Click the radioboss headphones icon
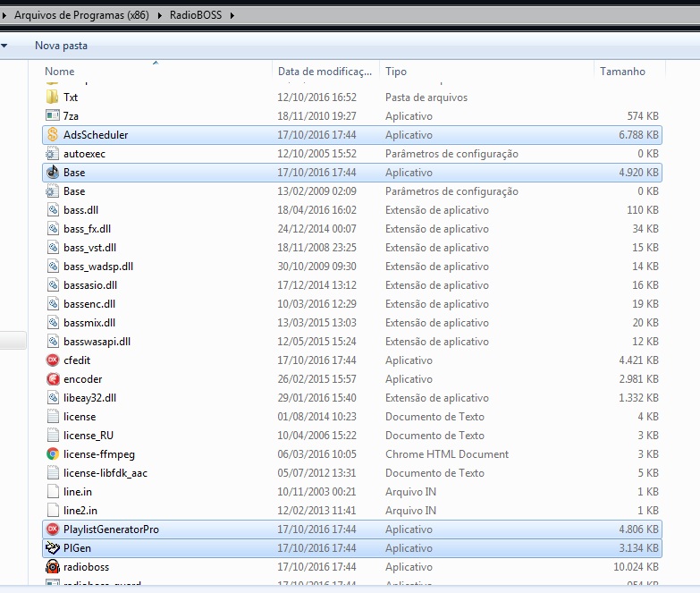The height and width of the screenshot is (593, 700). 52,567
